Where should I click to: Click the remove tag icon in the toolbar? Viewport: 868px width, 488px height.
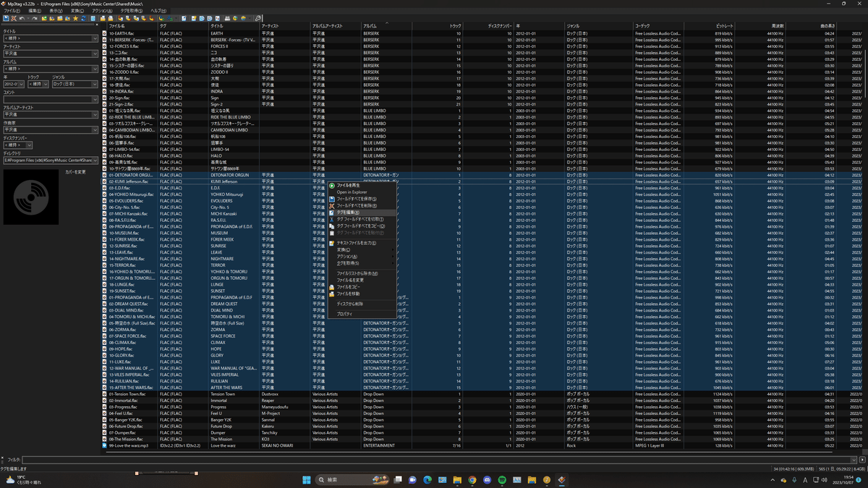(x=14, y=18)
